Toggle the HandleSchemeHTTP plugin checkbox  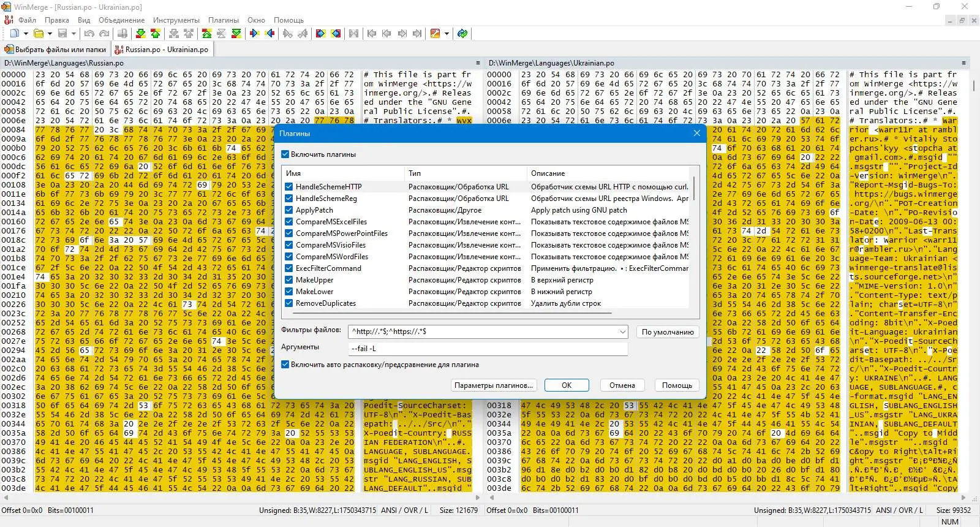point(288,187)
